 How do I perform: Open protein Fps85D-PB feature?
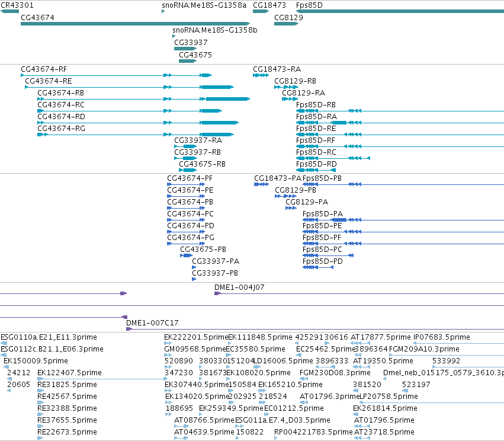(x=403, y=184)
